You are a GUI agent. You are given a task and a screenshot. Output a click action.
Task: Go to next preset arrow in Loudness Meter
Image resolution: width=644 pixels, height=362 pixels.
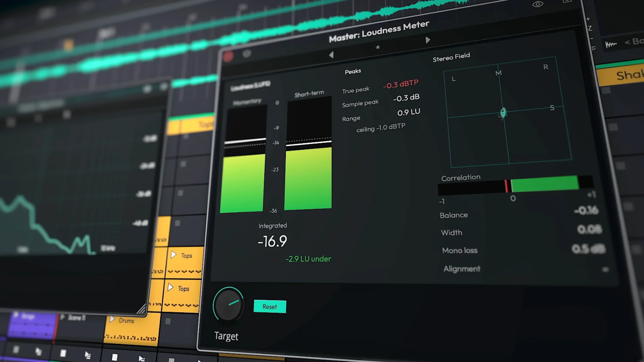click(428, 40)
